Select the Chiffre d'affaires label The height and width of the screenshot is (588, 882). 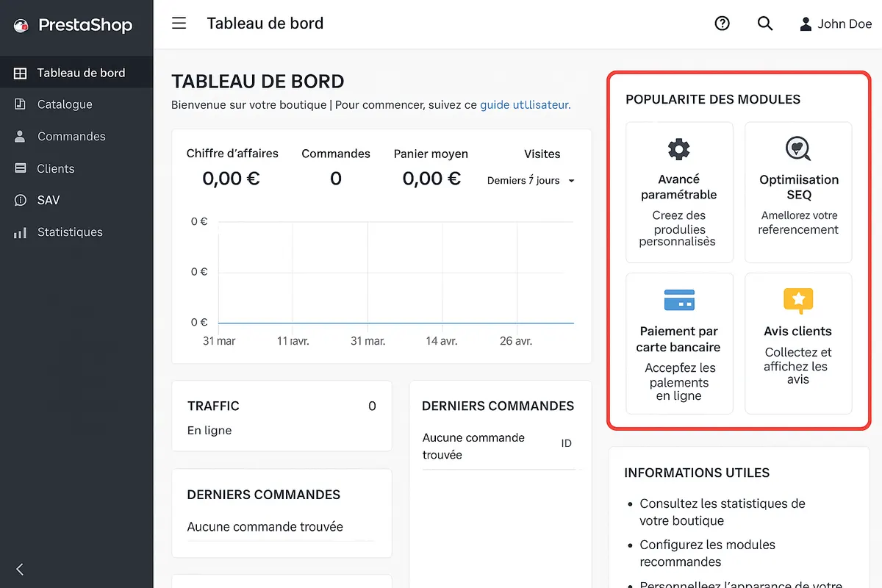tap(232, 154)
